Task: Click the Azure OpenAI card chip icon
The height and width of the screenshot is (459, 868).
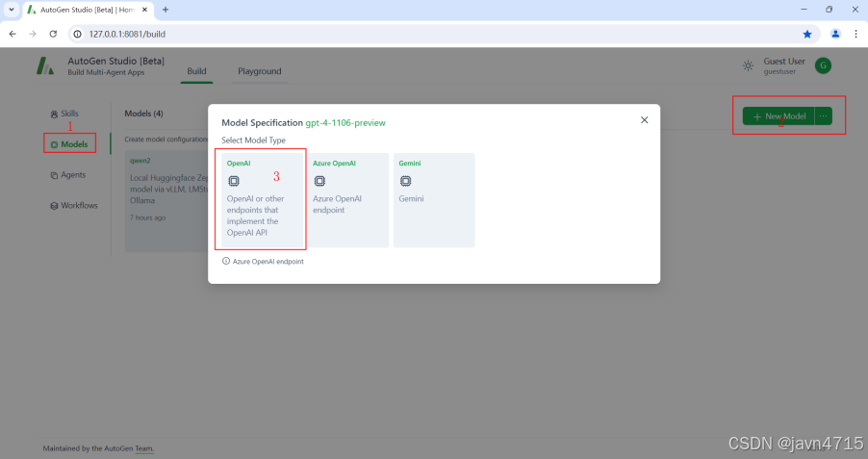Action: tap(319, 181)
